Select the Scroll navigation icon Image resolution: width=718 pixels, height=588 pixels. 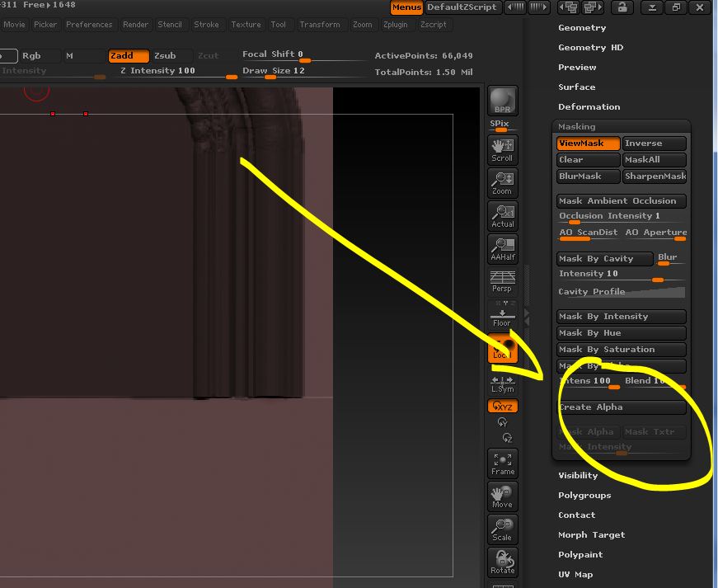[503, 148]
